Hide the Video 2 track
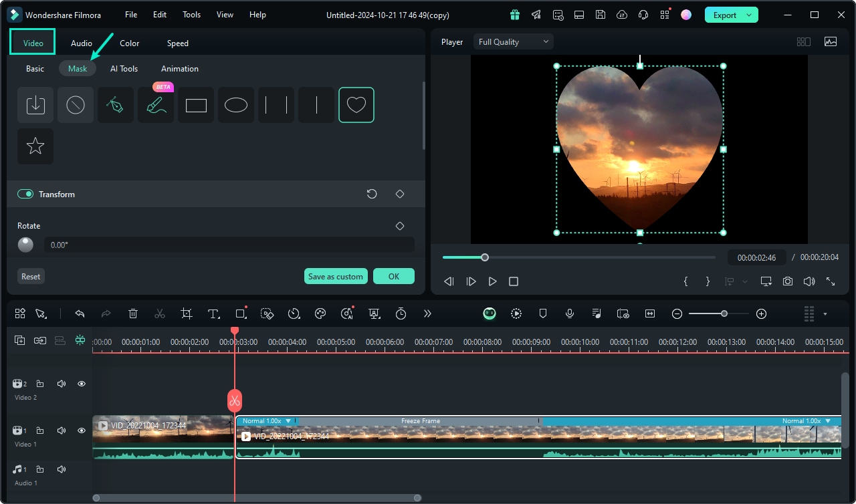This screenshot has height=504, width=856. [x=82, y=384]
